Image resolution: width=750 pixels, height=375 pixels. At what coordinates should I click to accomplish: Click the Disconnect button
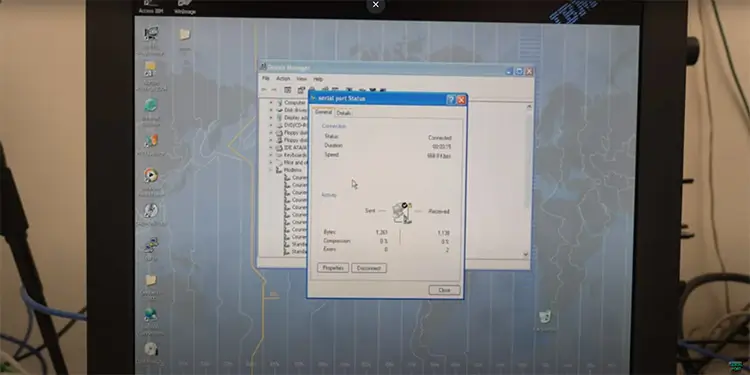click(369, 268)
